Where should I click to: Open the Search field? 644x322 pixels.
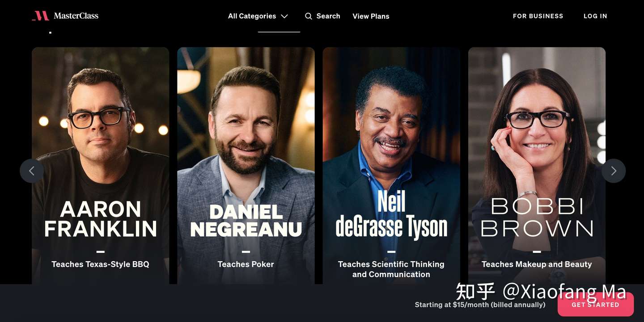pos(322,16)
